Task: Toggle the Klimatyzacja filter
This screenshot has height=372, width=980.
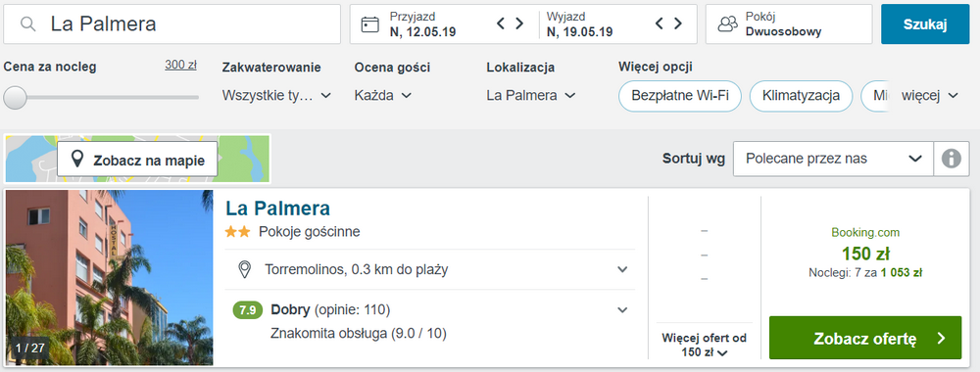Action: [x=802, y=96]
